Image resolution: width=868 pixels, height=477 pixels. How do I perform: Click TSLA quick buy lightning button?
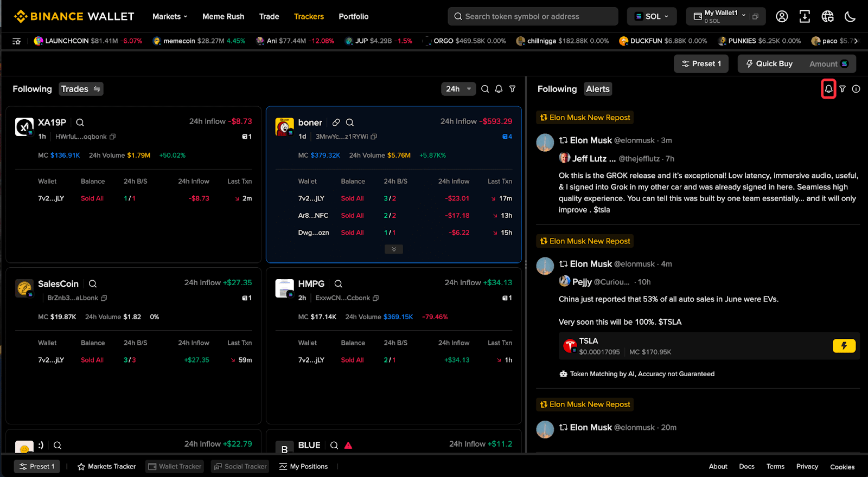point(844,346)
